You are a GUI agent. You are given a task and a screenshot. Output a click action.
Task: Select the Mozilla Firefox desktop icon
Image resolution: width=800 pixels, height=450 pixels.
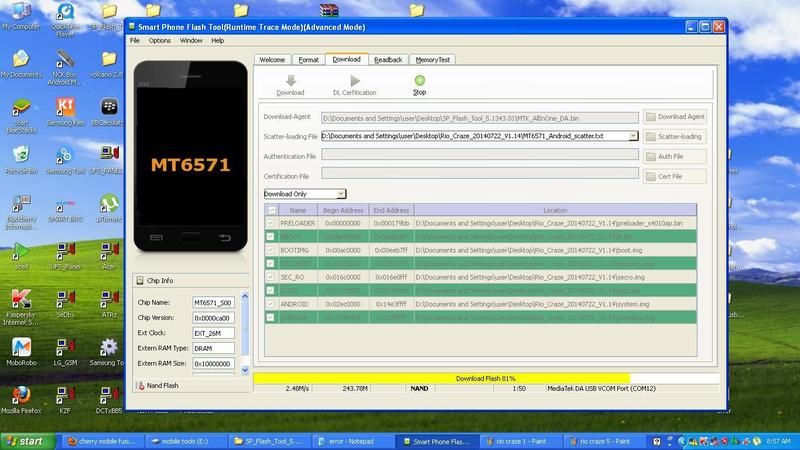pyautogui.click(x=21, y=400)
